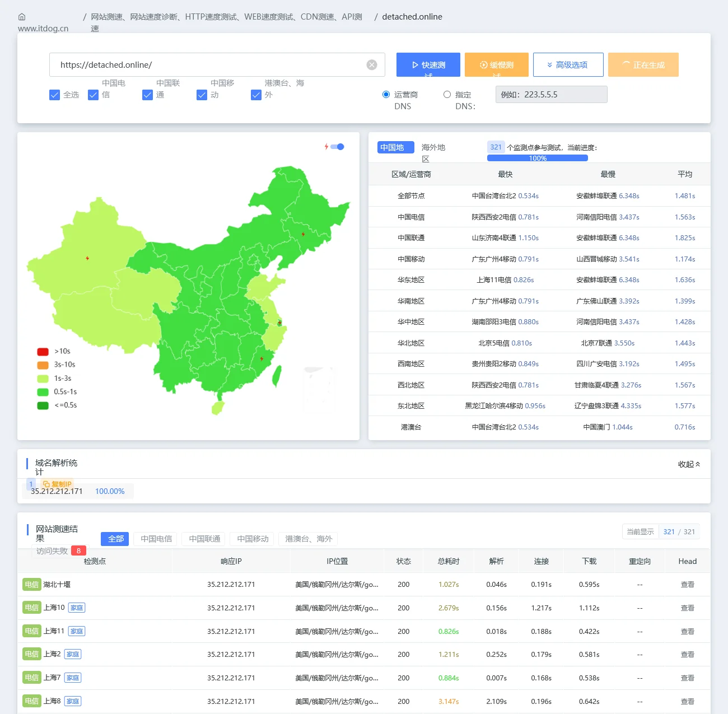
Task: Click the red lightning marker in Xinjiang
Action: click(x=87, y=258)
